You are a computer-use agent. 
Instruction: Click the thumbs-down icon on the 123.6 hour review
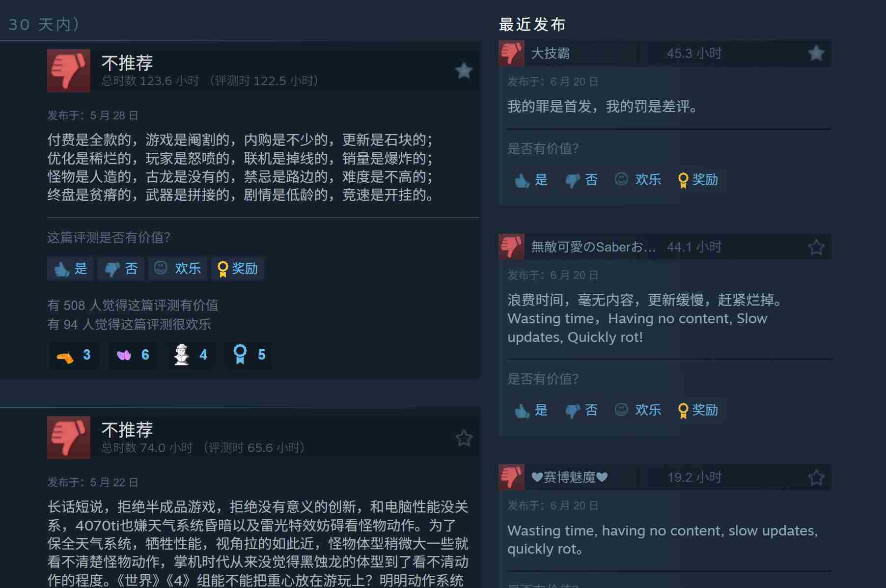coord(69,70)
